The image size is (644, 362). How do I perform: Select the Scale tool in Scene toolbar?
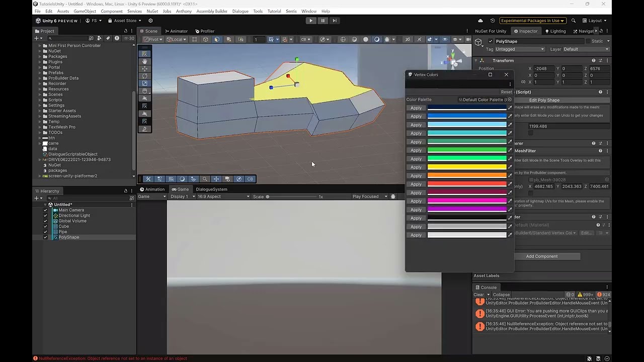pos(145,83)
